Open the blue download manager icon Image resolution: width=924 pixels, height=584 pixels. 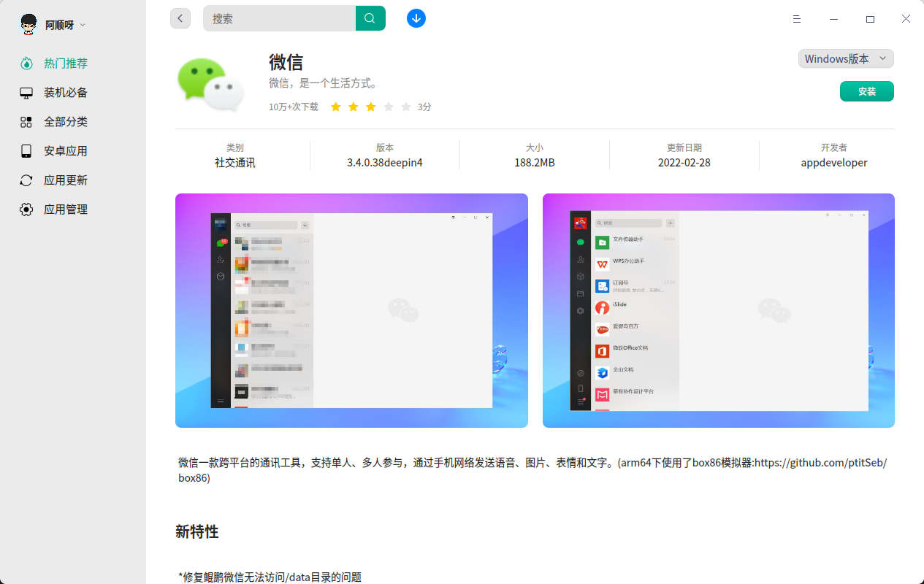coord(416,18)
